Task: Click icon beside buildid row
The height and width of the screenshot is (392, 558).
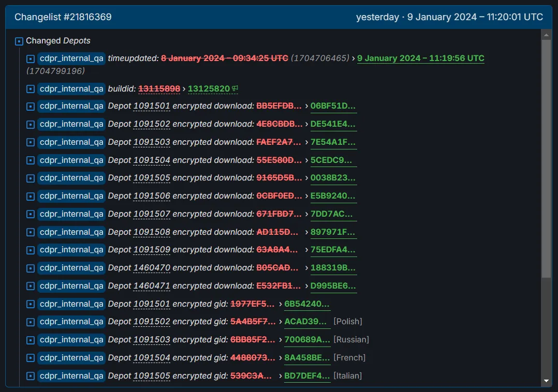Action: click(31, 89)
